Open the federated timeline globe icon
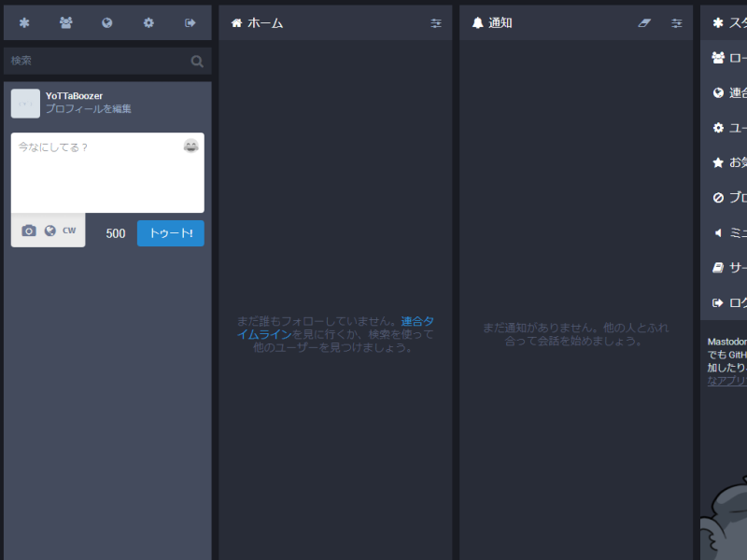Viewport: 747px width, 560px height. pos(106,22)
